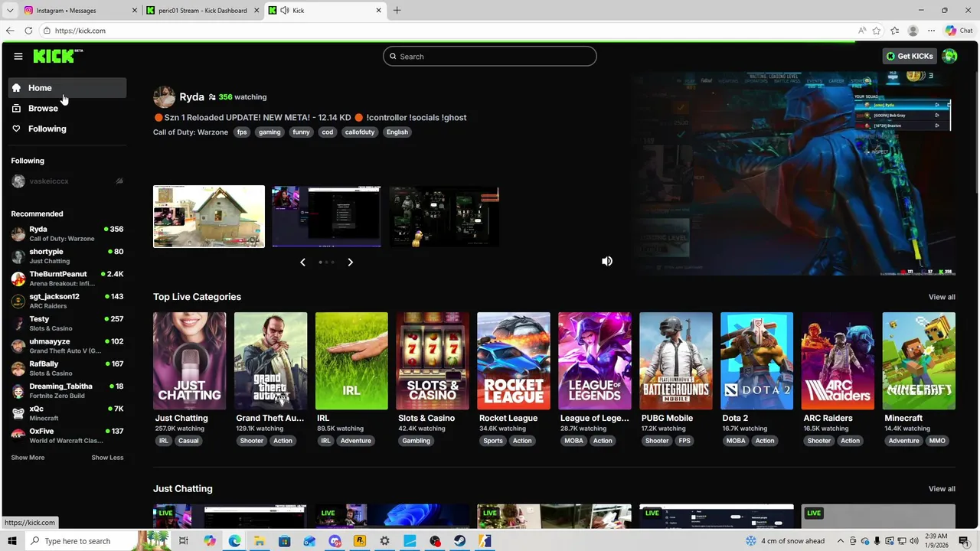
Task: Go to next featured stream arrow
Action: [350, 262]
